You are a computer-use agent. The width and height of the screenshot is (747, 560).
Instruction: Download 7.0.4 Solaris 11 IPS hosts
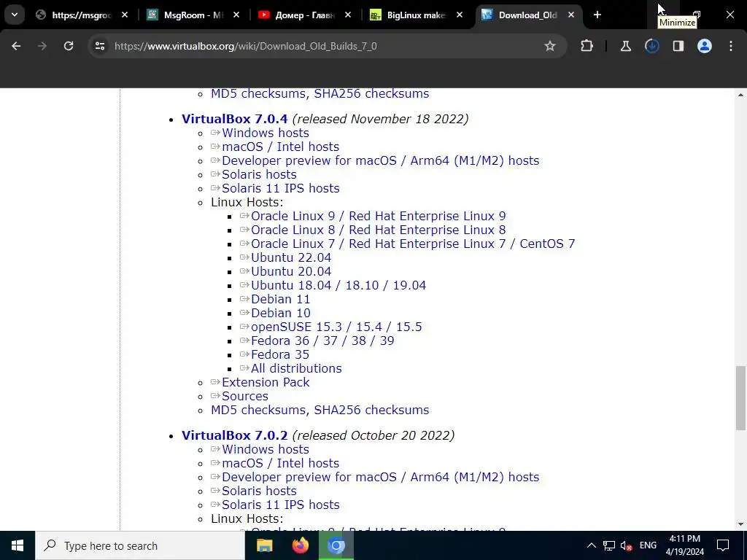[x=280, y=188]
